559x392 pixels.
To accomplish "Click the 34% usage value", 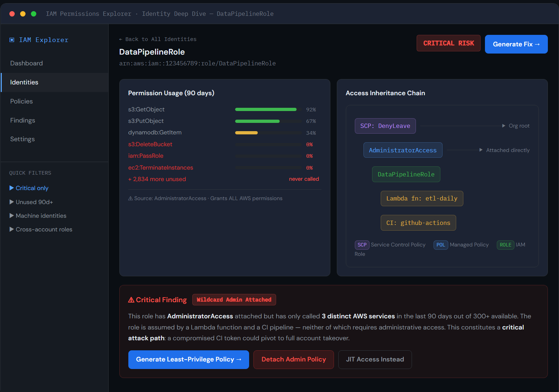I will (x=311, y=133).
